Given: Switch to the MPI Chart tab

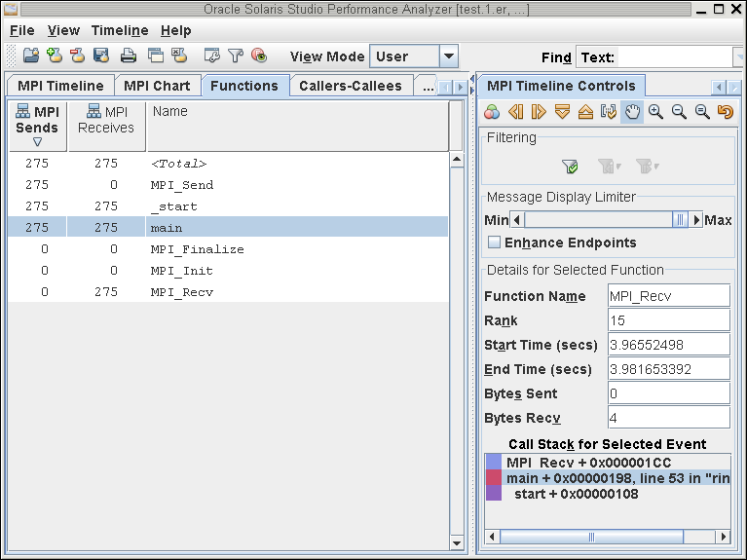Looking at the screenshot, I should coord(157,86).
